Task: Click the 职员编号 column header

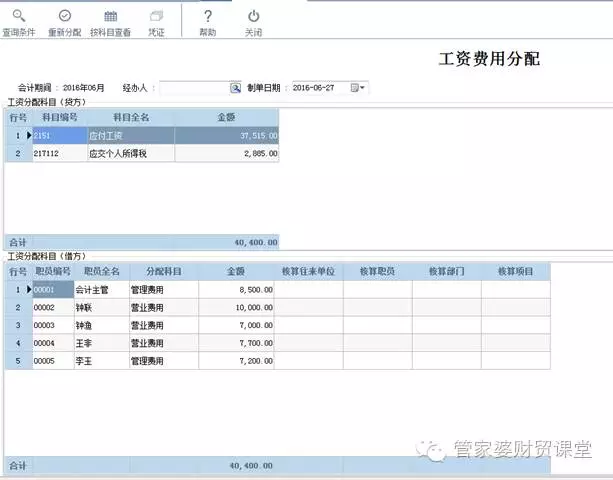Action: pos(53,271)
